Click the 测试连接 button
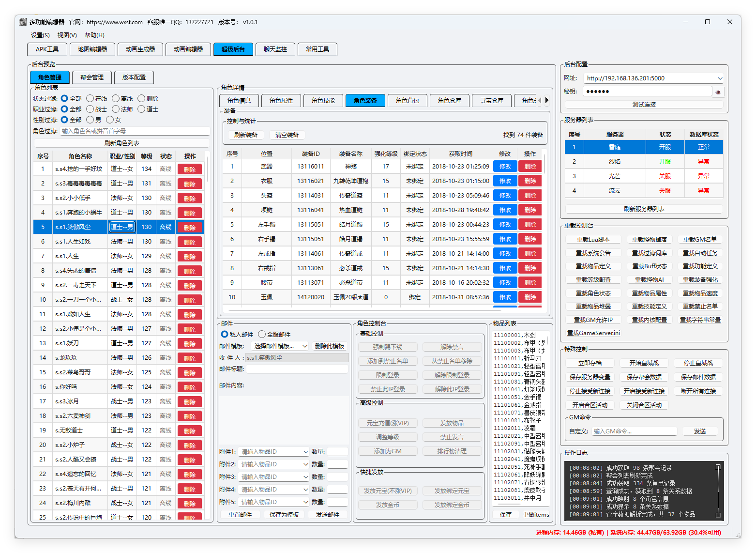 pos(644,105)
